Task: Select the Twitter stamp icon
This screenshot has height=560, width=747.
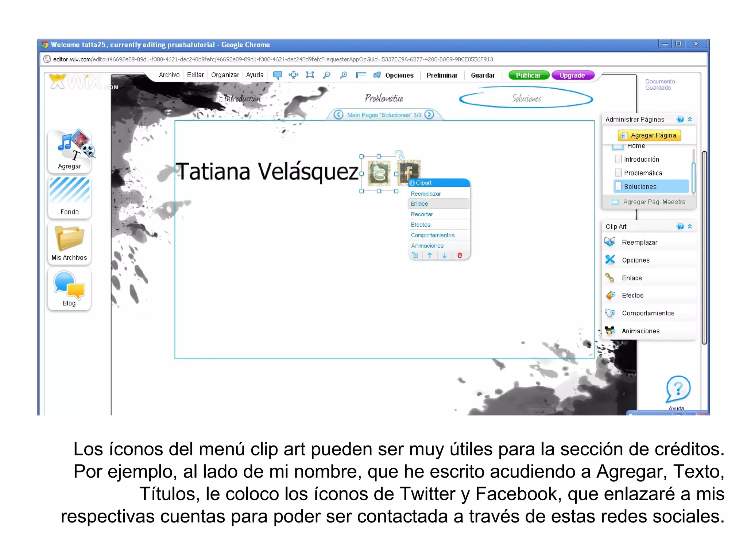Action: click(x=379, y=174)
